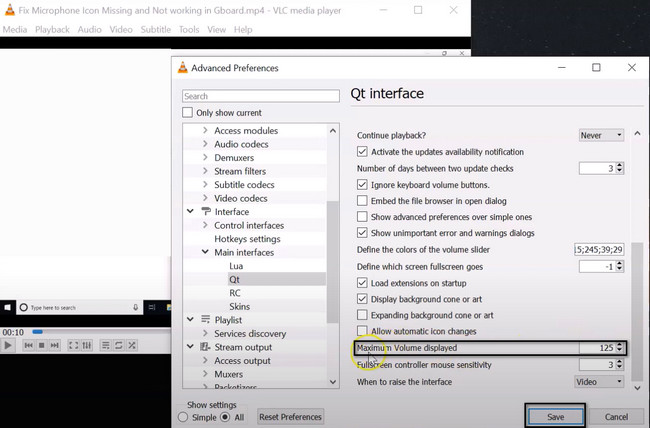Check Allow automatic icon changes
650x428 pixels.
point(362,331)
